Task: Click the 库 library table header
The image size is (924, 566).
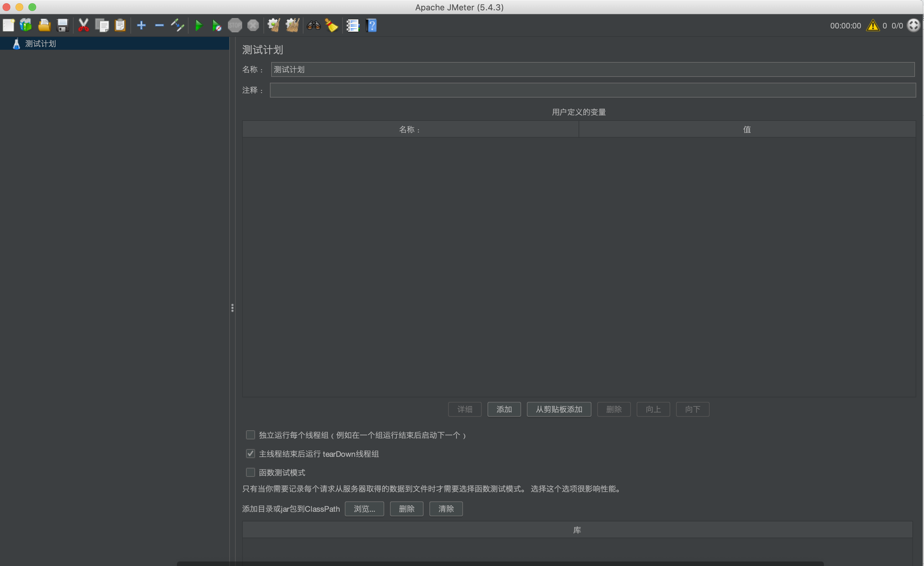Action: coord(577,530)
